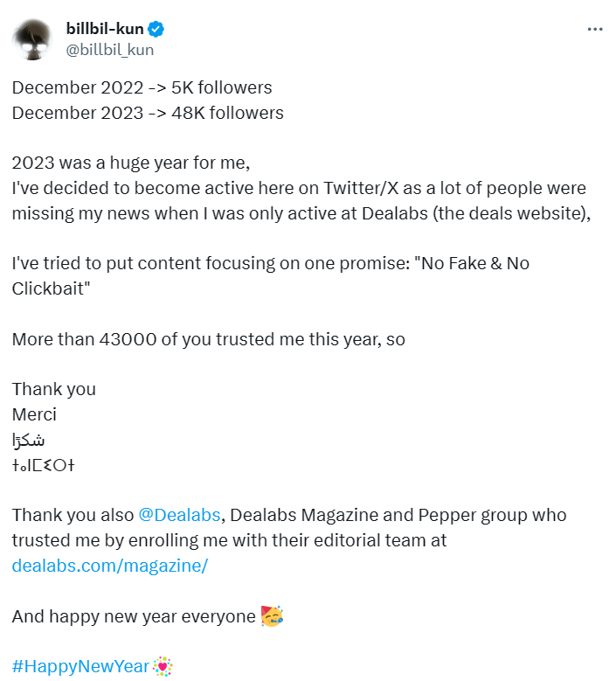Click the word Merci
Viewport: 616px width, 681px height.
click(x=34, y=414)
